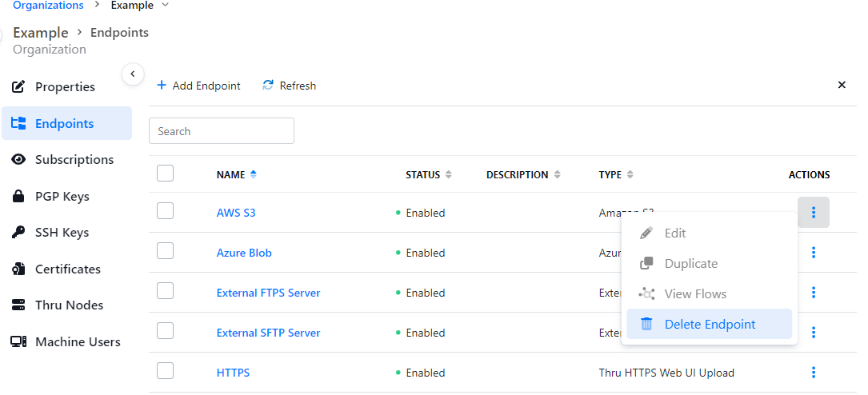868x395 pixels.
Task: Click the Machine Users computer icon
Action: 18,342
